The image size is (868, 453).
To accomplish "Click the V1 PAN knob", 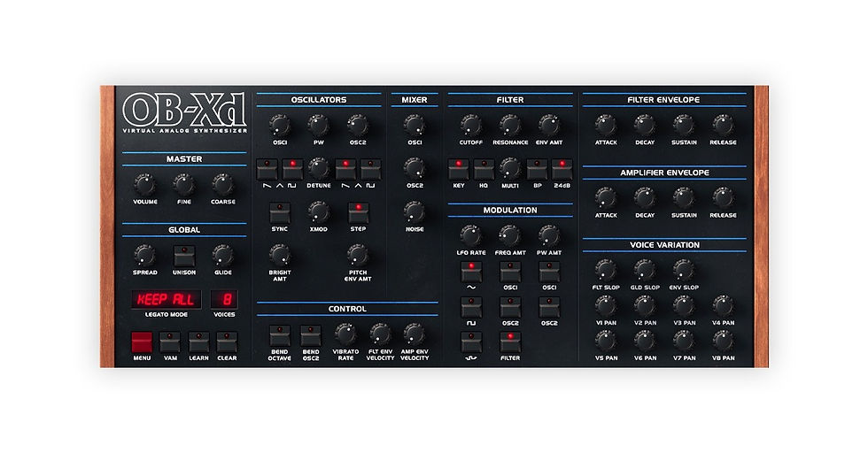I will [x=606, y=306].
